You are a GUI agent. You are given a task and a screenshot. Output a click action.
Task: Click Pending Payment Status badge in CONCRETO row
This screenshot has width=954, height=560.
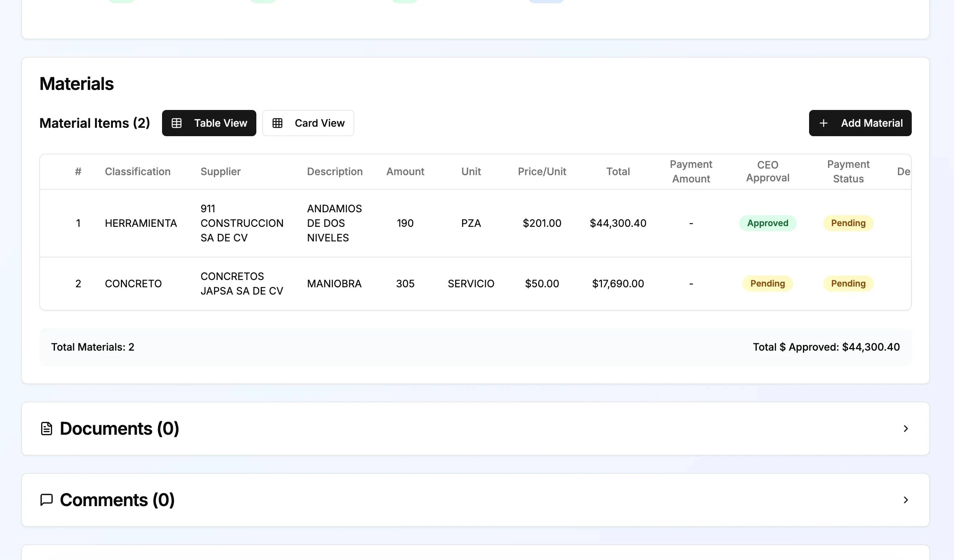[848, 284]
